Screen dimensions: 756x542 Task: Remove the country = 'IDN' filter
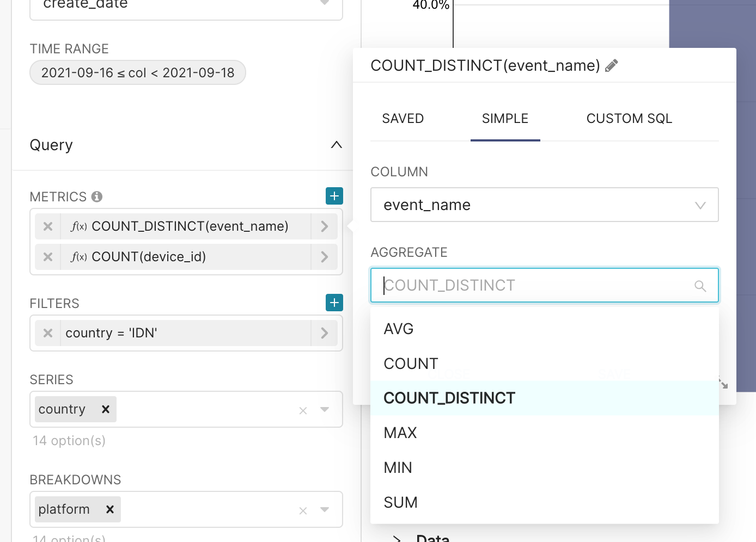pos(47,332)
